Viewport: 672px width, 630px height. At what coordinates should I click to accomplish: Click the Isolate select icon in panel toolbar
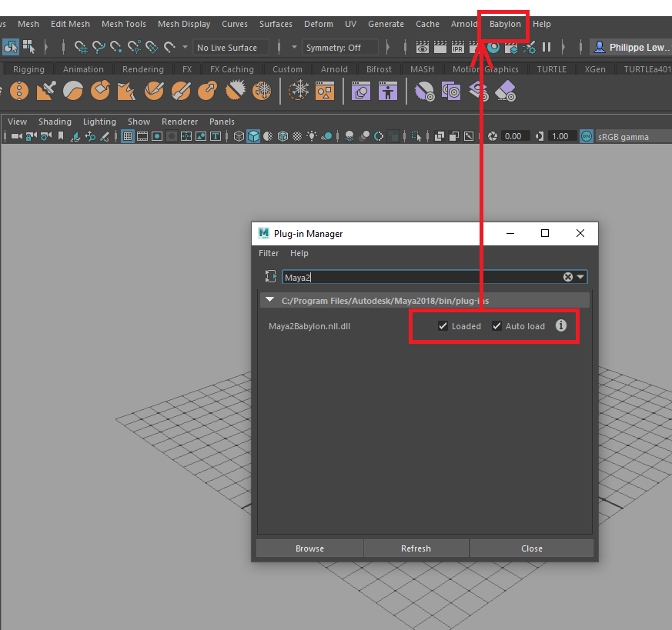(x=416, y=137)
